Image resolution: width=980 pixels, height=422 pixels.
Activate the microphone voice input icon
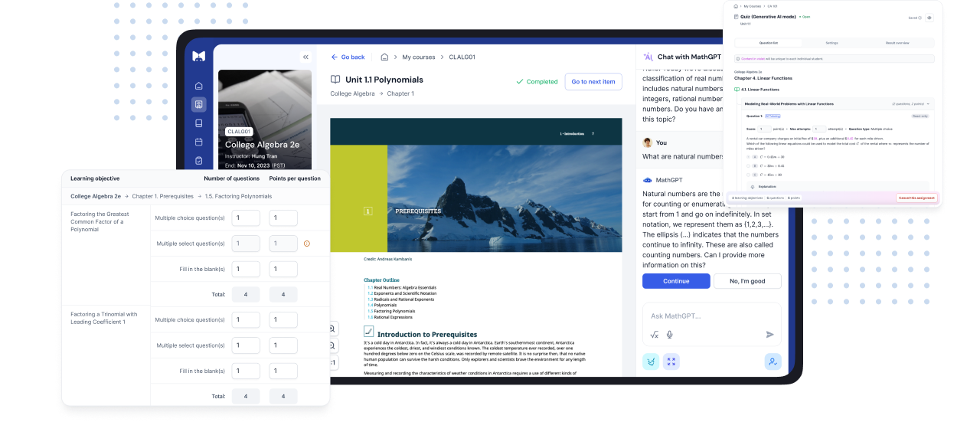click(x=670, y=335)
